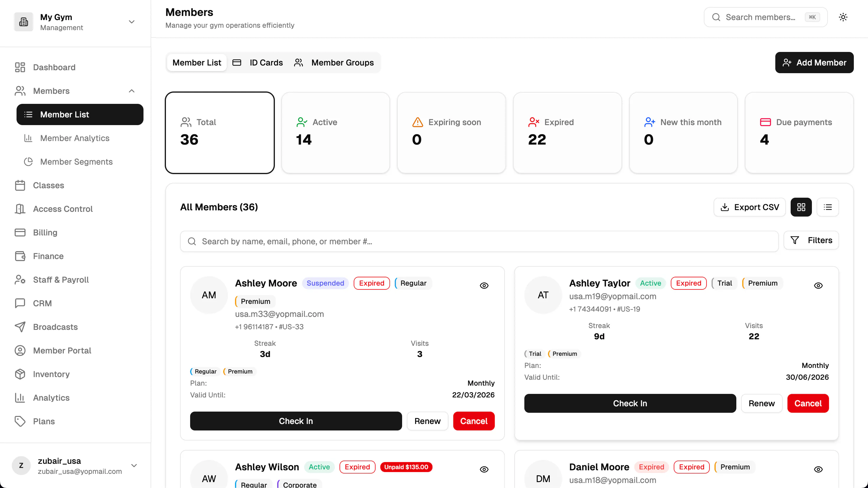Select Member List in the sidebar
Viewport: 868px width, 488px height.
(80, 114)
